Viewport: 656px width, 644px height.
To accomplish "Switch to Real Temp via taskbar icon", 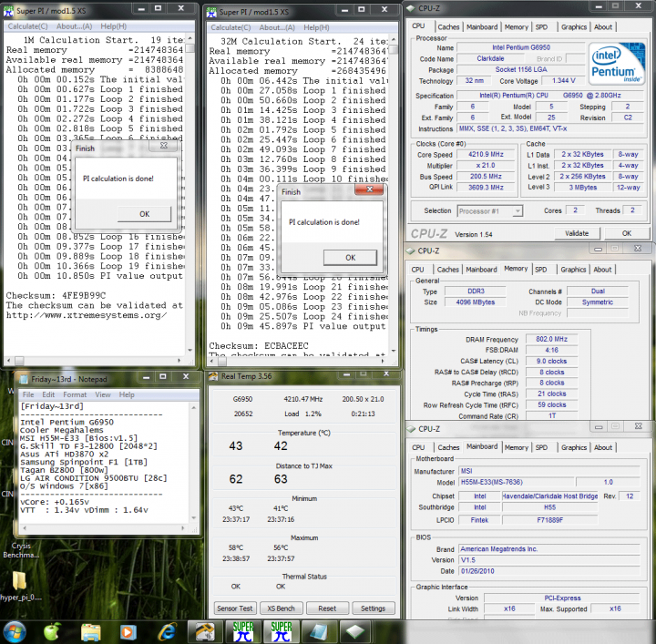I will pyautogui.click(x=205, y=632).
